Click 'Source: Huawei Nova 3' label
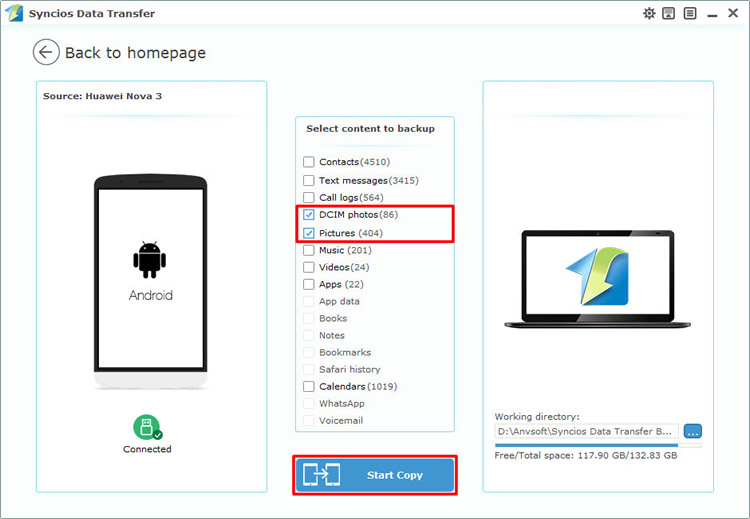This screenshot has height=519, width=750. [x=102, y=96]
